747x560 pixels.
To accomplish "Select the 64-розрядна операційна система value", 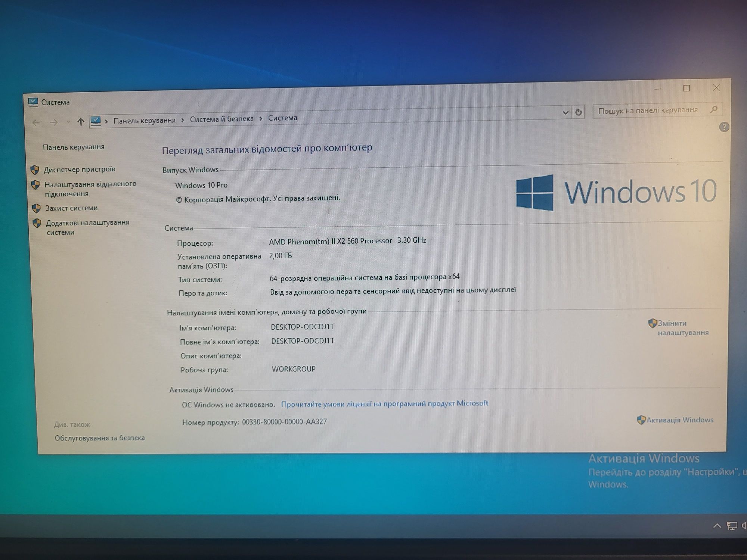I will tap(365, 277).
